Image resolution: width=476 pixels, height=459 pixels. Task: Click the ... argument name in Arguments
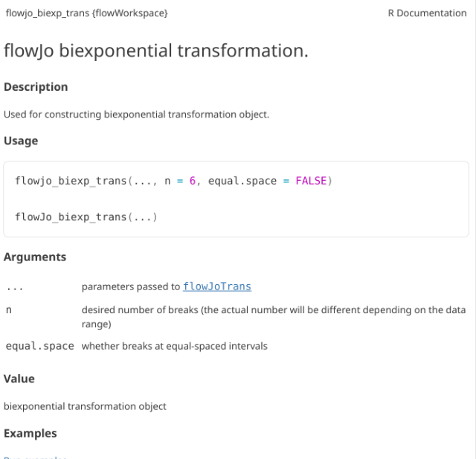click(x=14, y=287)
